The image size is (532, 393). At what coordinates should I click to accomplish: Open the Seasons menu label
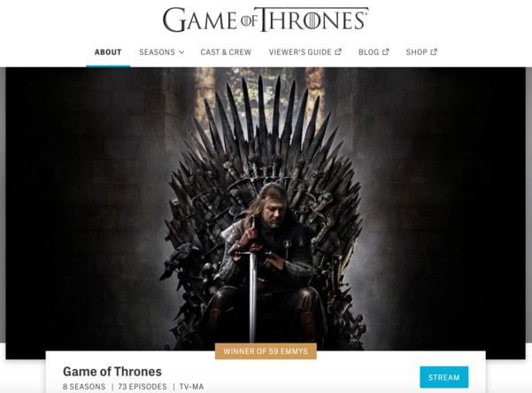click(157, 52)
